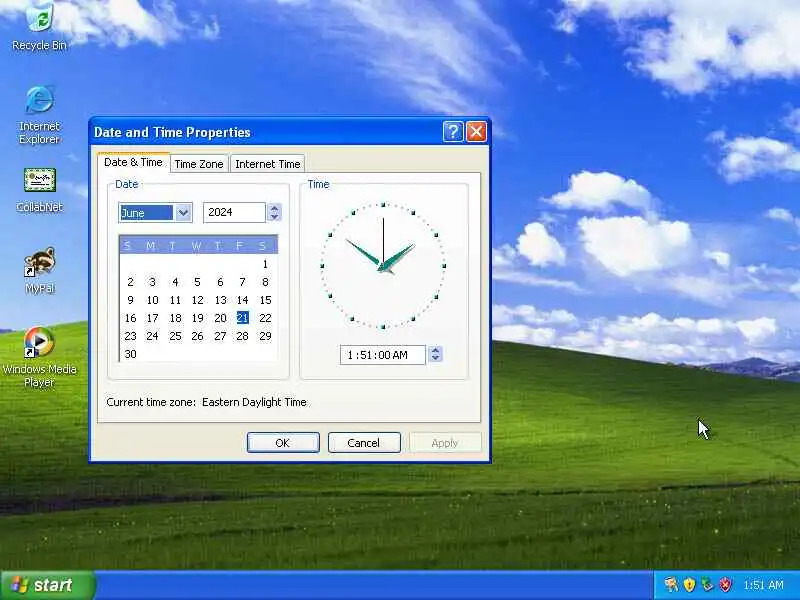Select day 17 in the calendar

click(153, 318)
